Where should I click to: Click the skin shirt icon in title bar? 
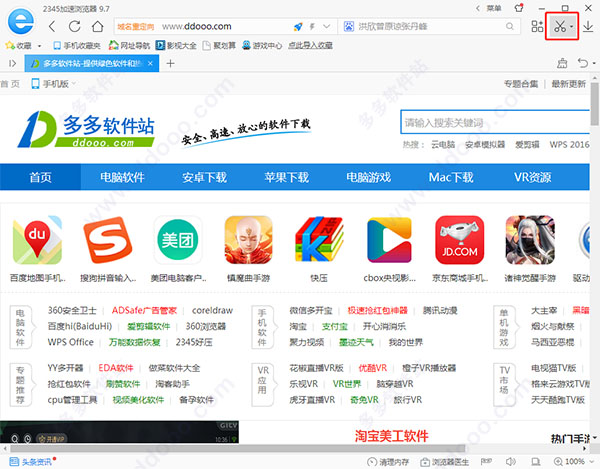click(519, 8)
